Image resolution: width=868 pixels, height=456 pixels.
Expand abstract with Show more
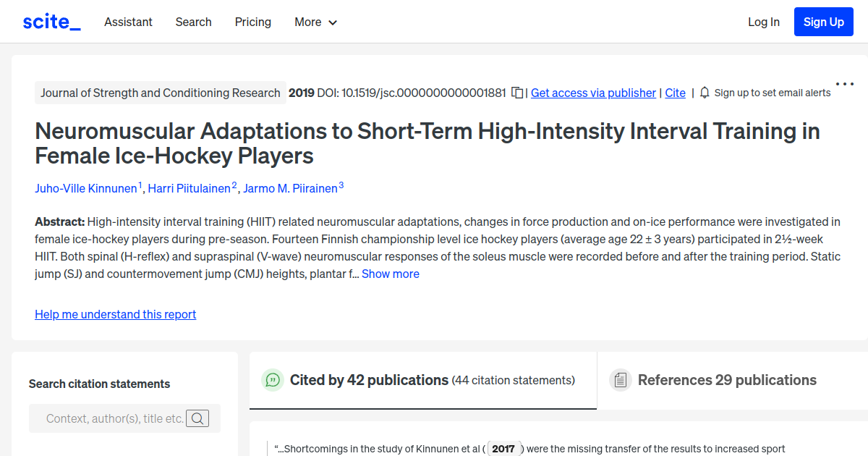390,274
